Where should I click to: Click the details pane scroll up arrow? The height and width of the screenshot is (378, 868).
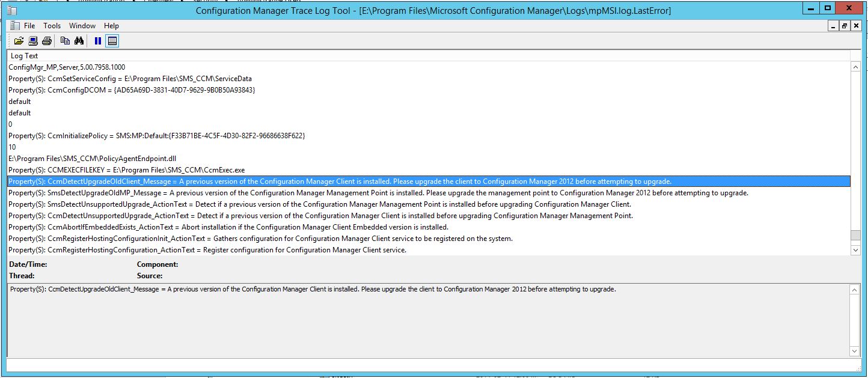(x=855, y=290)
